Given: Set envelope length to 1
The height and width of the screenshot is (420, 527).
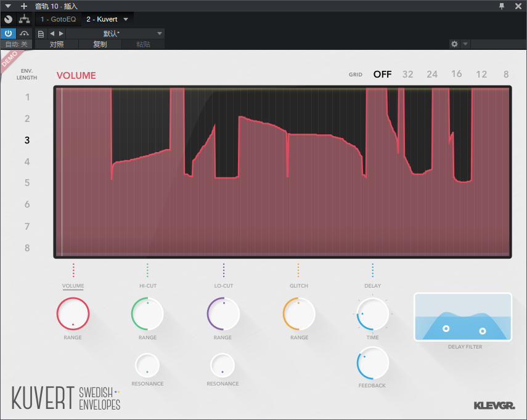Looking at the screenshot, I should pyautogui.click(x=27, y=97).
